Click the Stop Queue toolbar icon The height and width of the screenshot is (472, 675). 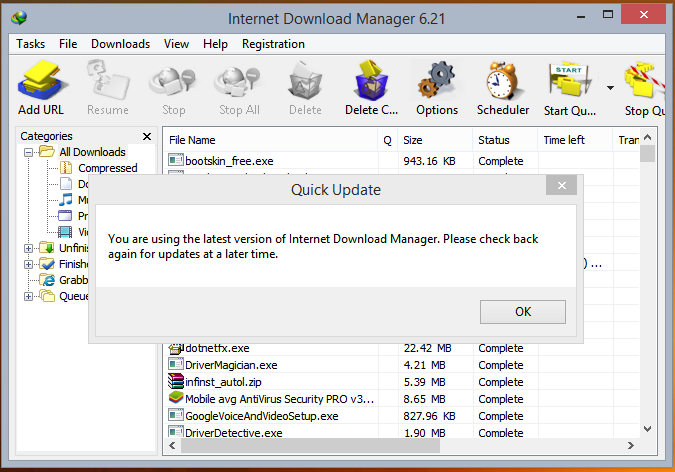645,80
